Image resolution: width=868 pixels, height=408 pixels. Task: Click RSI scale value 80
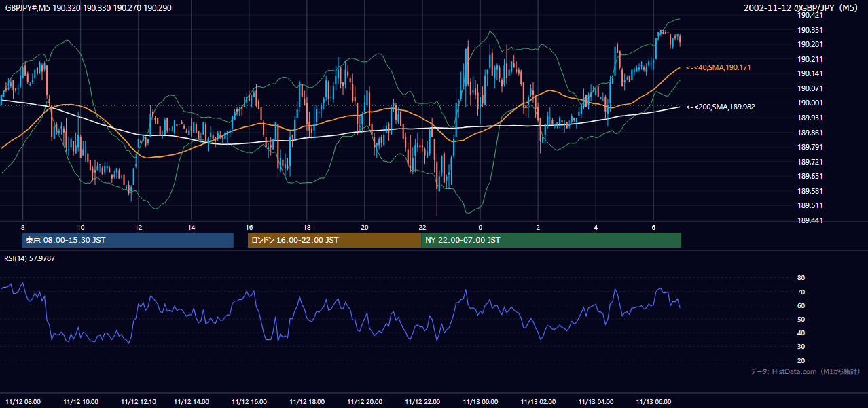point(801,278)
